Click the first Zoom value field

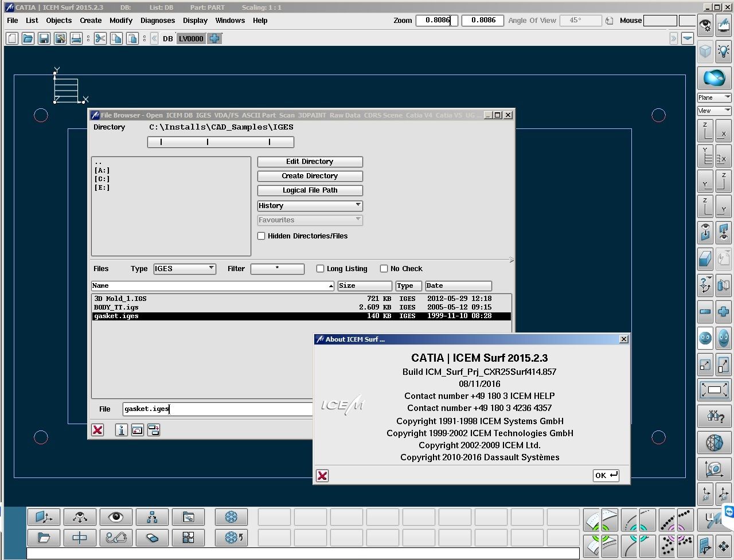(438, 20)
